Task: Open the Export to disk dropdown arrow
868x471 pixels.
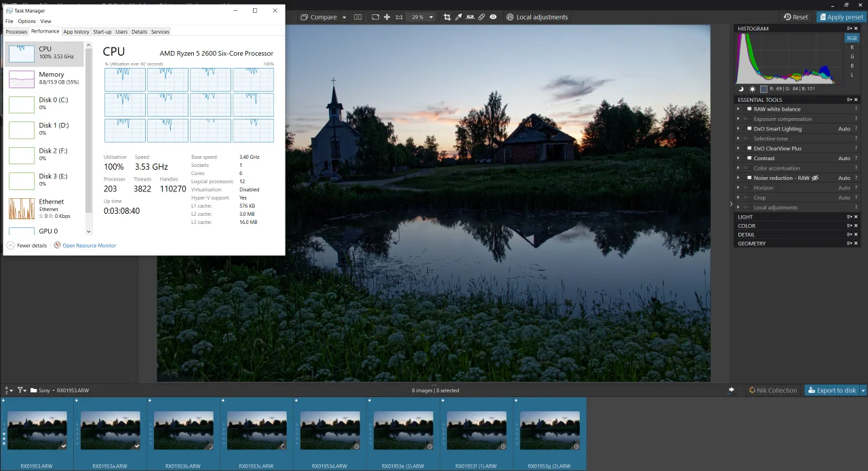Action: click(x=863, y=390)
